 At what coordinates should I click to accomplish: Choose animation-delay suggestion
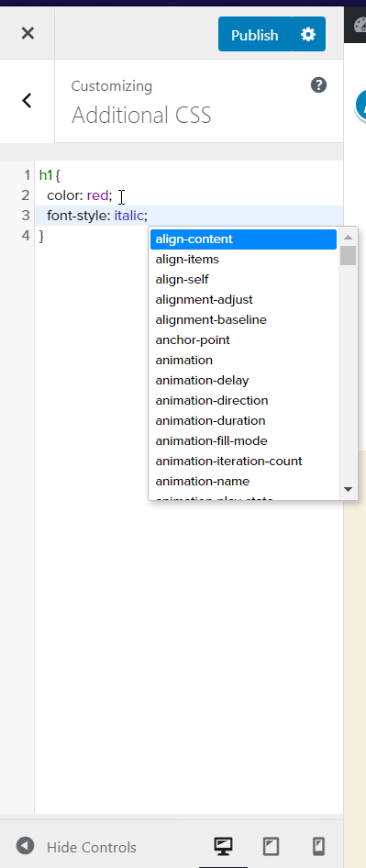click(x=244, y=380)
